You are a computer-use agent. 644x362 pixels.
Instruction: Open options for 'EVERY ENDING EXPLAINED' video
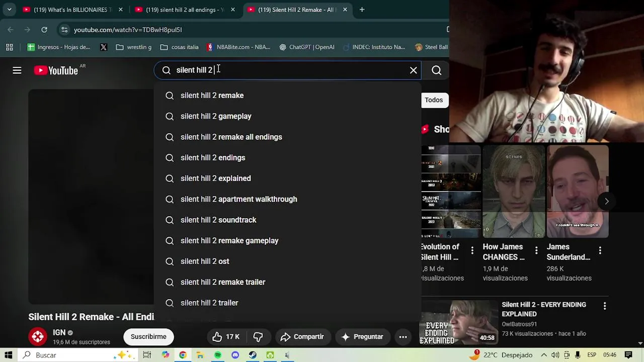click(605, 306)
